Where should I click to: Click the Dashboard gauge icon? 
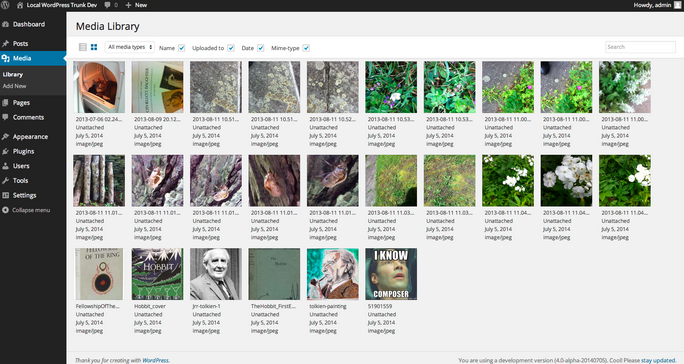coord(6,24)
